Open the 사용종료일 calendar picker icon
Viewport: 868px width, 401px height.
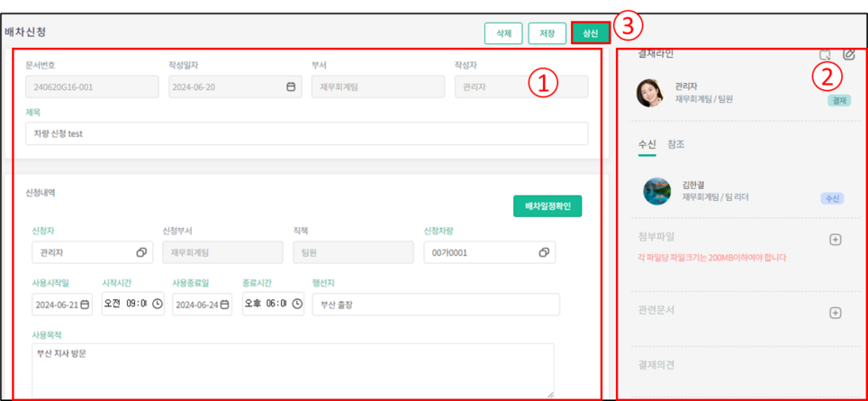[225, 305]
